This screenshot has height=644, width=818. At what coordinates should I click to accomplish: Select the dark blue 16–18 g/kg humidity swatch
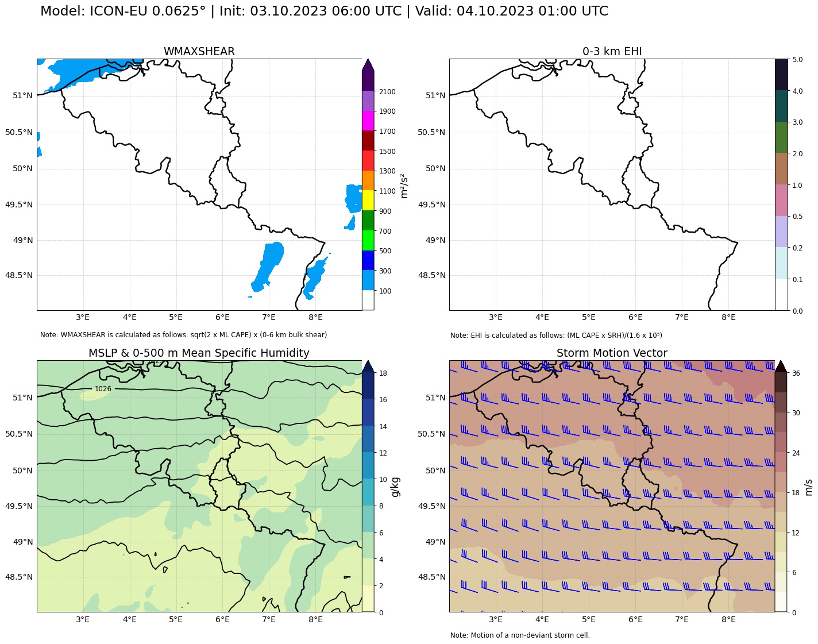[x=368, y=386]
